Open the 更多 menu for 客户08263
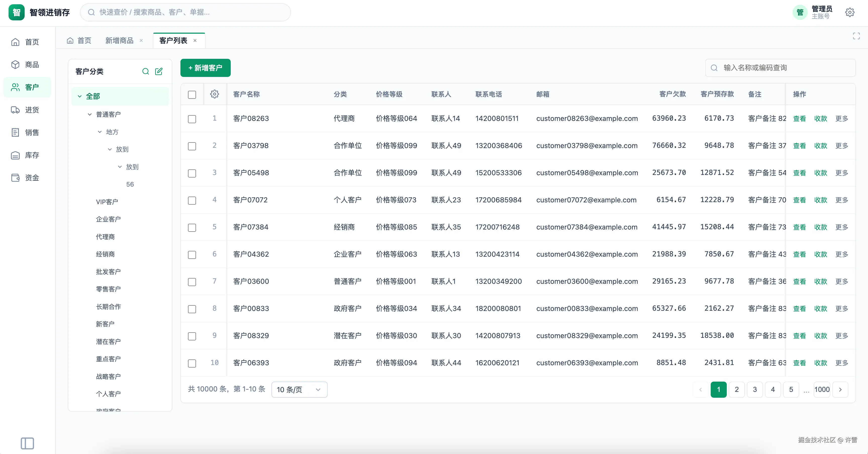Viewport: 868px width, 454px height. pyautogui.click(x=842, y=119)
